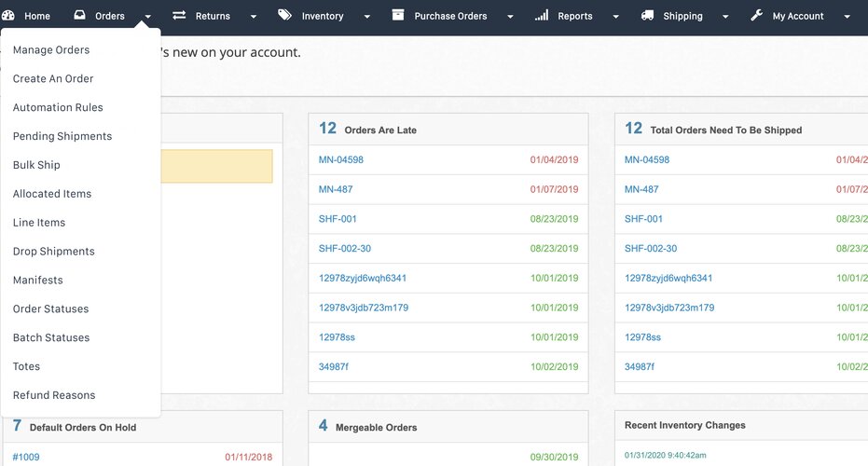Viewport: 868px width, 466px height.
Task: Click the Reports bar chart icon
Action: [x=542, y=16]
